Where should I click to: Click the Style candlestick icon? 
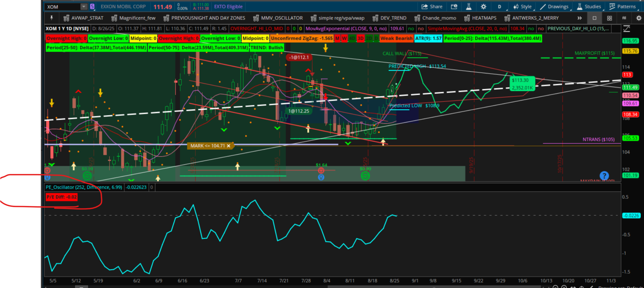pos(516,7)
